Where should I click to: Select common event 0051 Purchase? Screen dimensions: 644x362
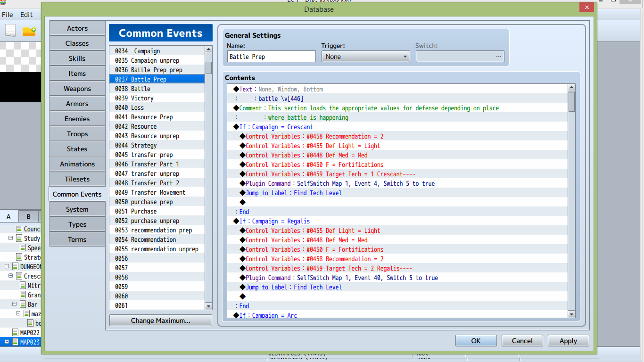point(157,211)
